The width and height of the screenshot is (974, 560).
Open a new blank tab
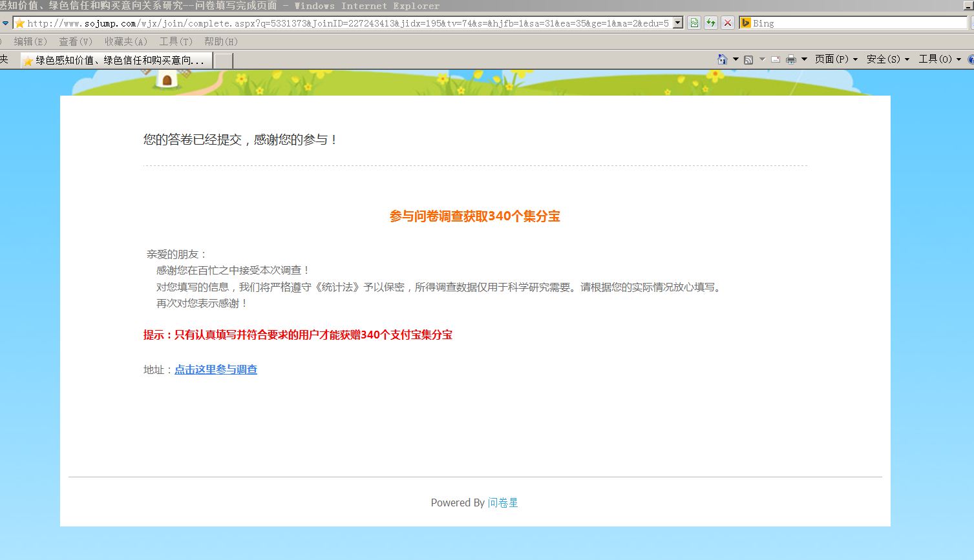223,61
